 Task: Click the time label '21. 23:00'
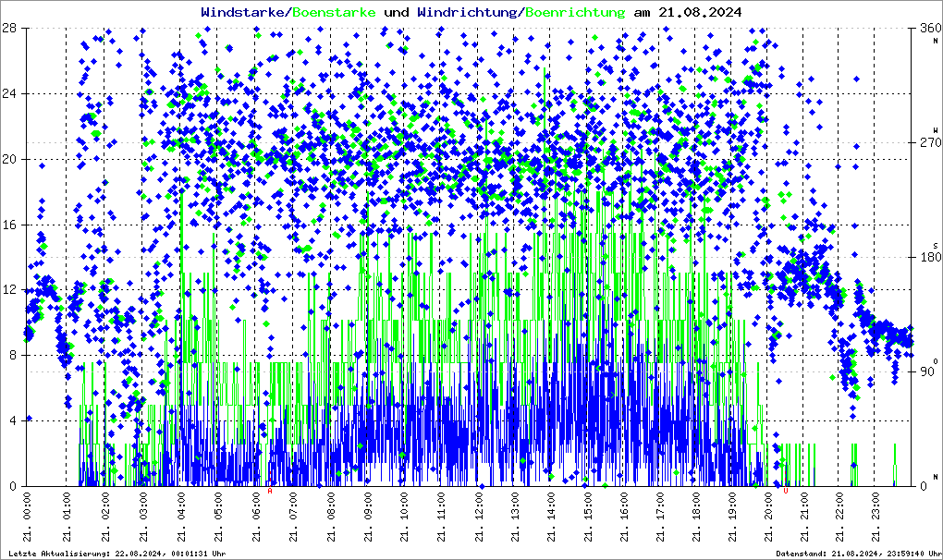[876, 517]
